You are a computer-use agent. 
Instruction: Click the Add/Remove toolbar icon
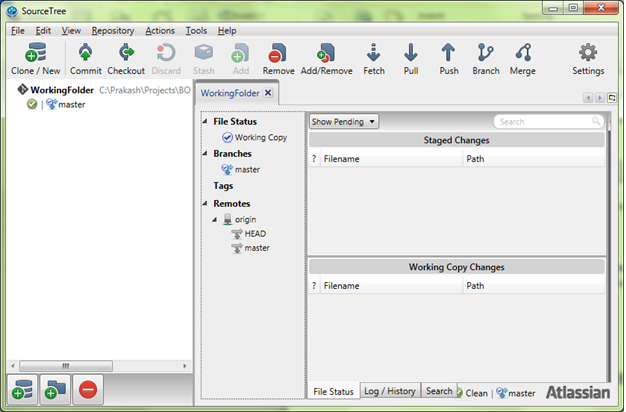326,53
